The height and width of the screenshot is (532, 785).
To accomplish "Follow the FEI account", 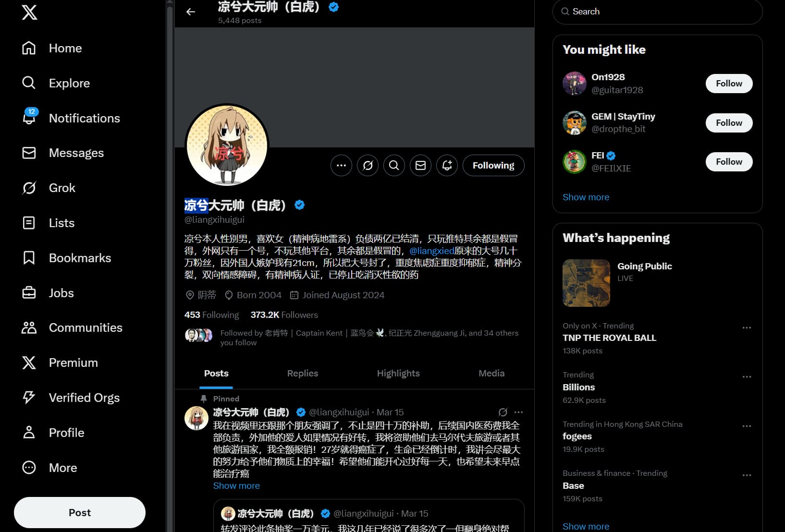I will 729,162.
